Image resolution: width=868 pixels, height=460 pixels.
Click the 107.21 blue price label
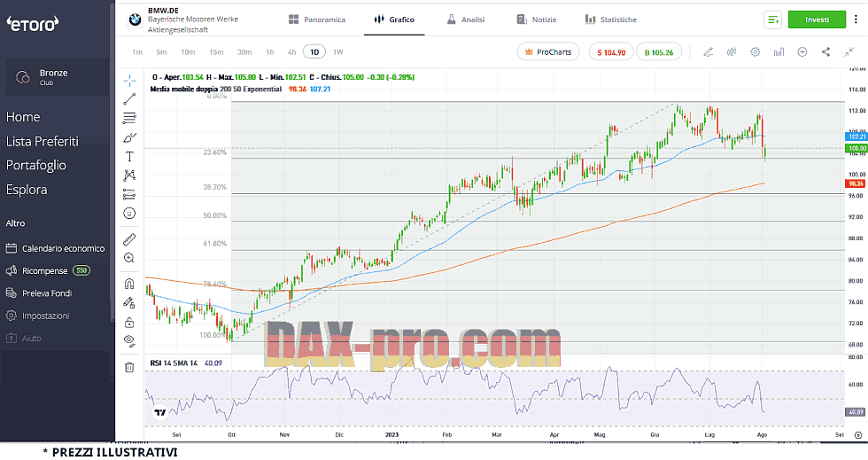coord(857,136)
